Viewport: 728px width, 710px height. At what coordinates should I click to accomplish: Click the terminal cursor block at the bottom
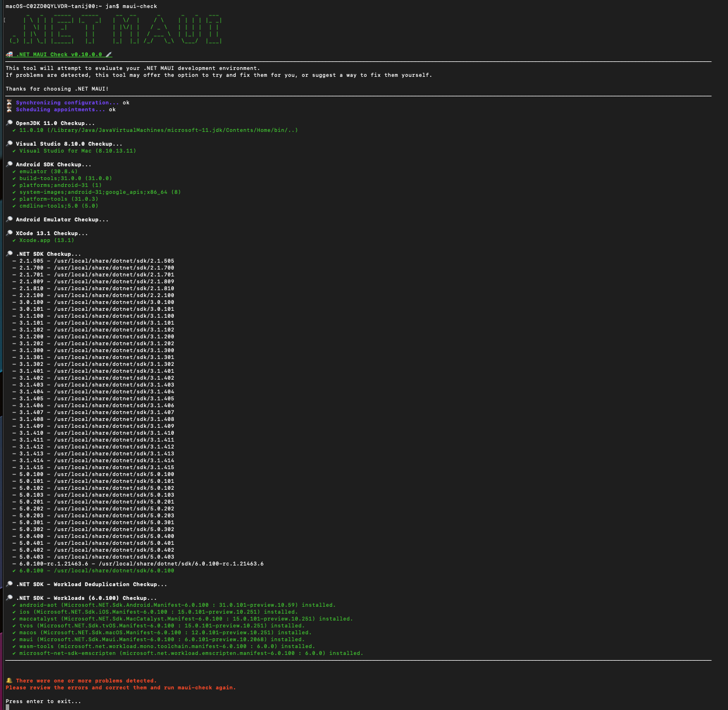pyautogui.click(x=7, y=707)
